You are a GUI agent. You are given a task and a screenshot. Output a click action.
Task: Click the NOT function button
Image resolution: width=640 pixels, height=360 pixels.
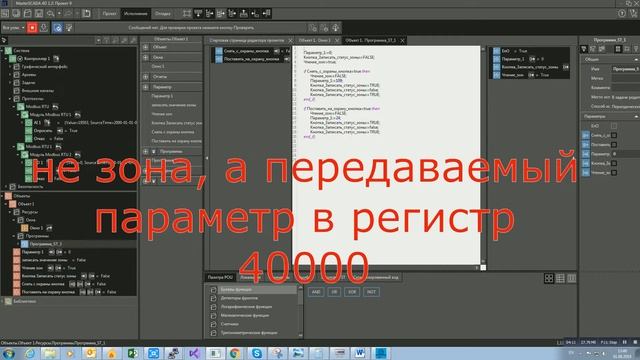coord(371,292)
